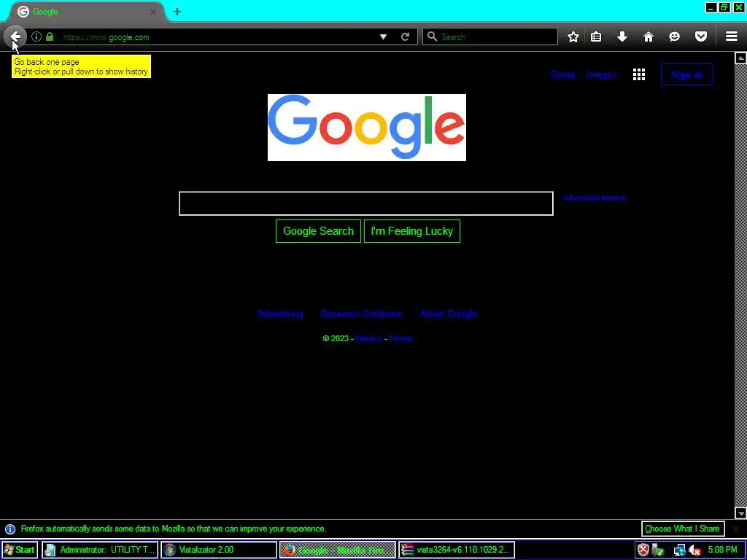The width and height of the screenshot is (747, 560).
Task: Bookmark this page with the star icon
Action: [x=573, y=36]
